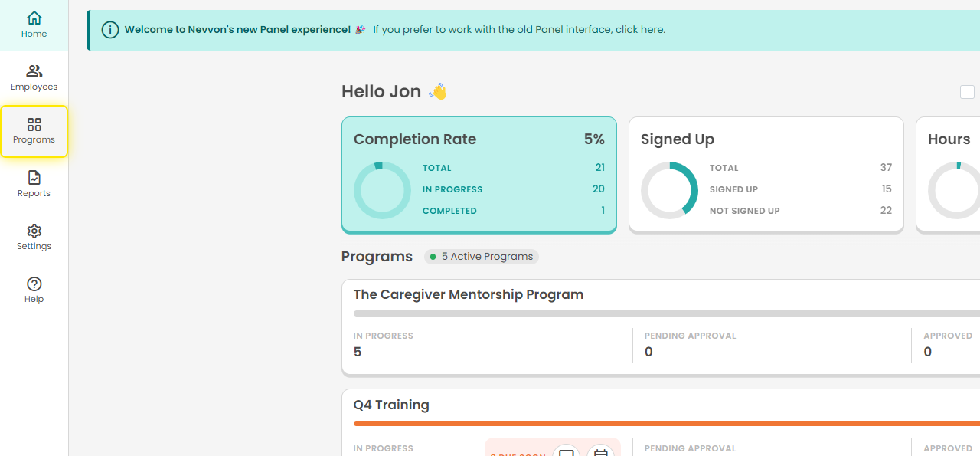980x456 pixels.
Task: Click the waving hand emoji beside Hello Jon
Action: pos(438,91)
